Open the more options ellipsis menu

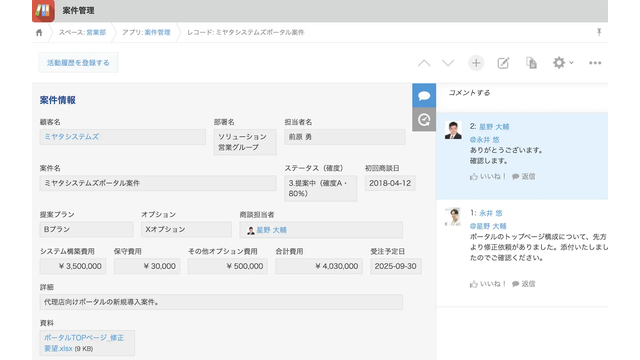(595, 63)
